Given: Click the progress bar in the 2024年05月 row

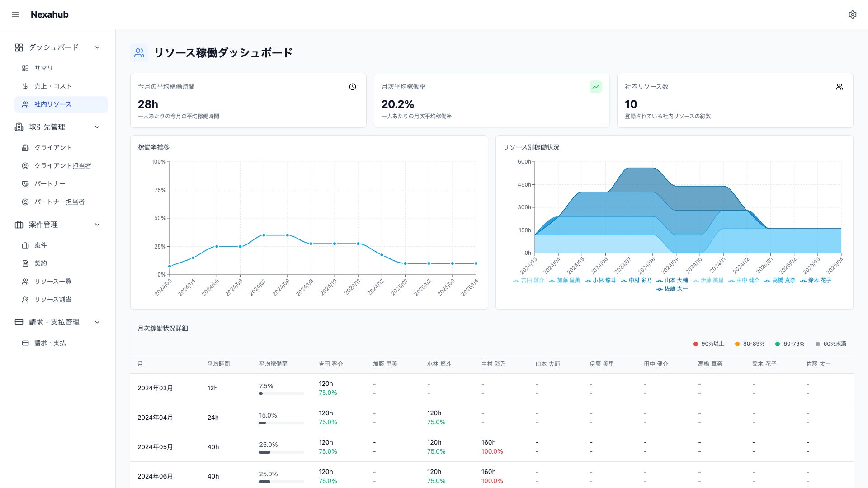Looking at the screenshot, I should [x=281, y=452].
